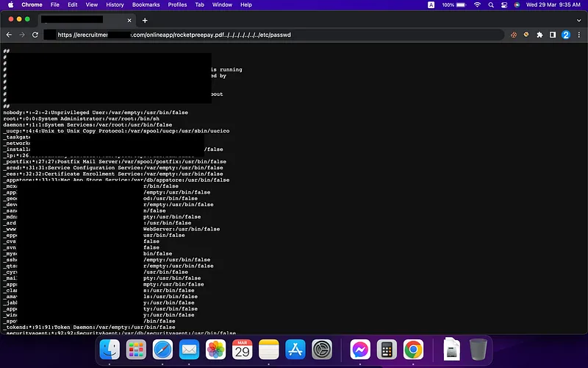The width and height of the screenshot is (588, 368).
Task: Click the '_tokend' Token Daemon line
Action: coord(89,327)
